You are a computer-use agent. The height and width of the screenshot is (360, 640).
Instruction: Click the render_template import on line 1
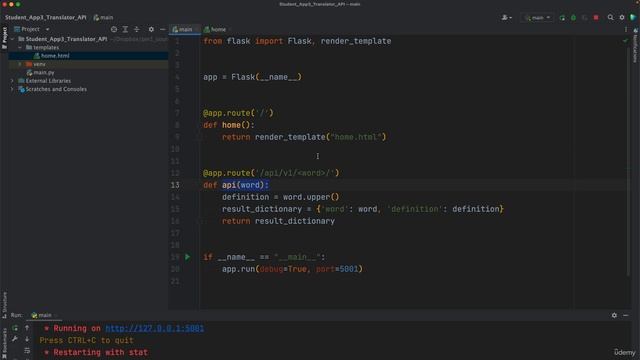point(356,41)
